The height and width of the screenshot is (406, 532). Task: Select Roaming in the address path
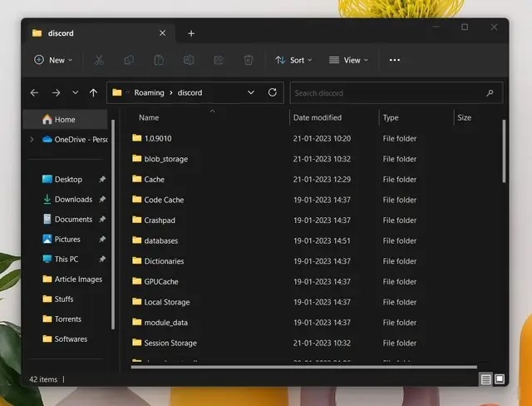[149, 92]
